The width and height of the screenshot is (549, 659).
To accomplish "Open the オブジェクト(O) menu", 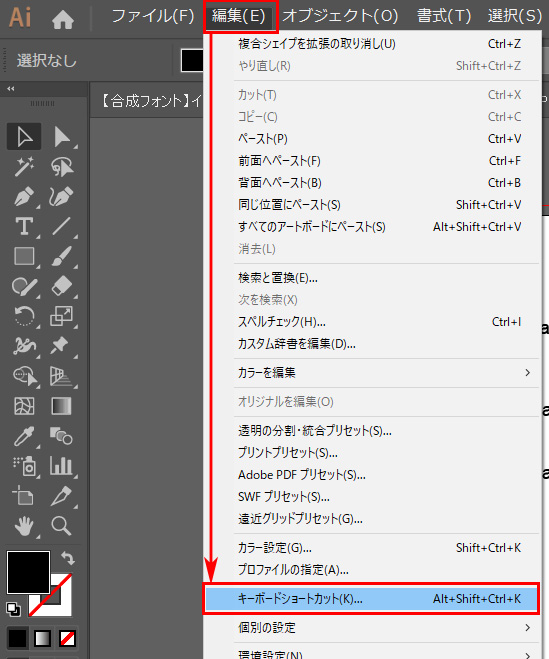I will tap(340, 16).
